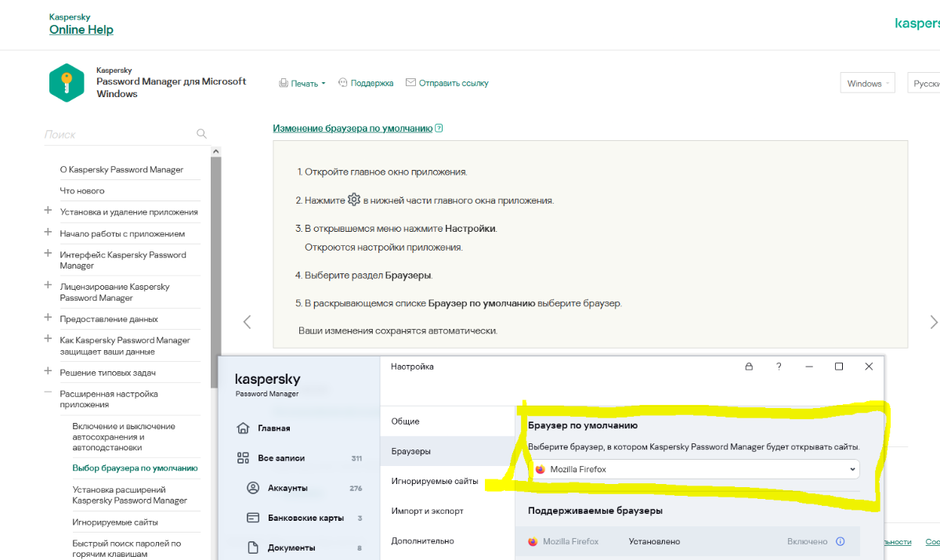Expand Предоставление данных section

click(48, 318)
